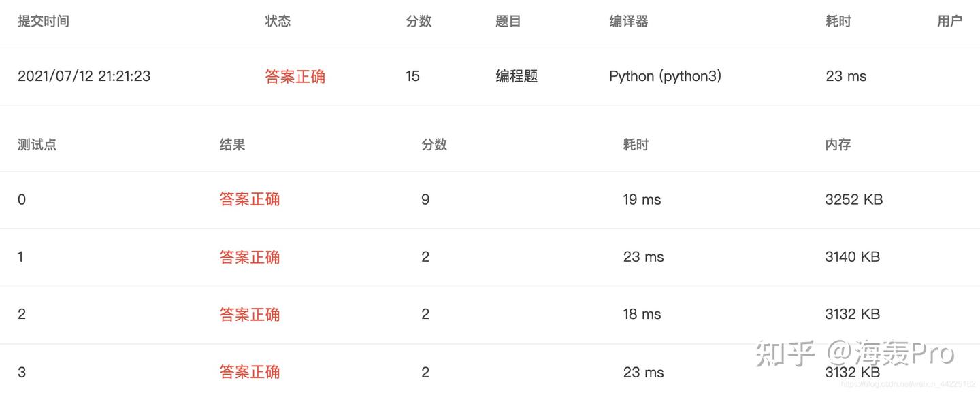
Task: Click the 内存 column header
Action: [838, 145]
